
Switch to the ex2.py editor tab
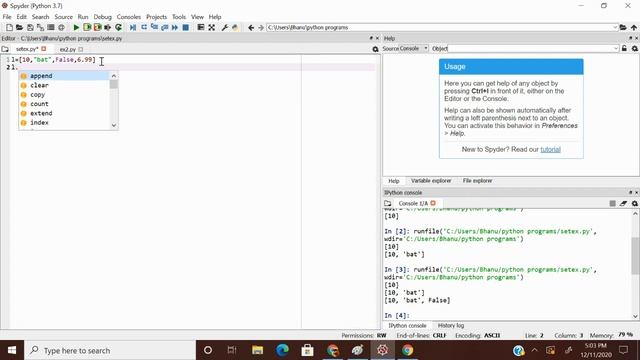point(68,49)
